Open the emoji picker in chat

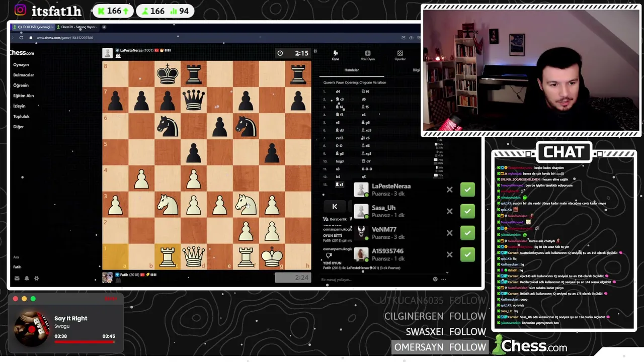point(435,279)
